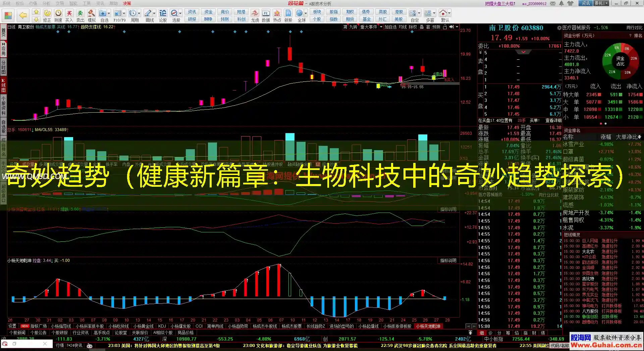Open the 模拟 simulated trading gavel icon
This screenshot has height=351, width=644.
click(91, 15)
